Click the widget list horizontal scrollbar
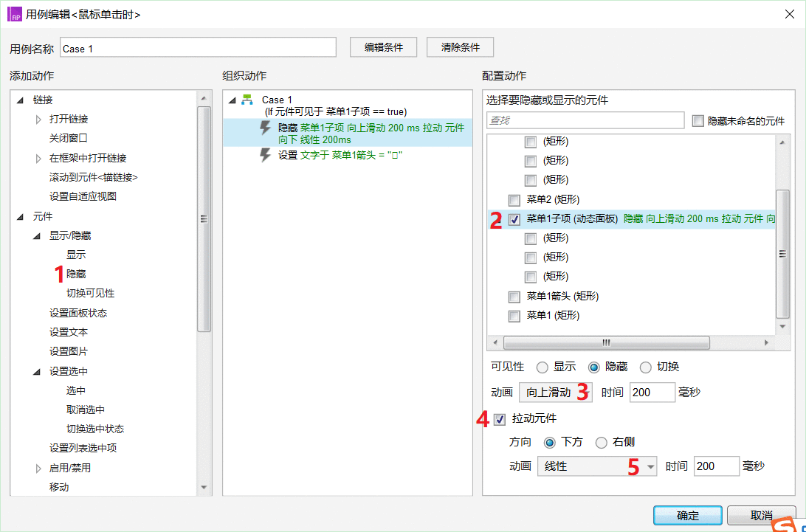806x532 pixels. pyautogui.click(x=605, y=343)
